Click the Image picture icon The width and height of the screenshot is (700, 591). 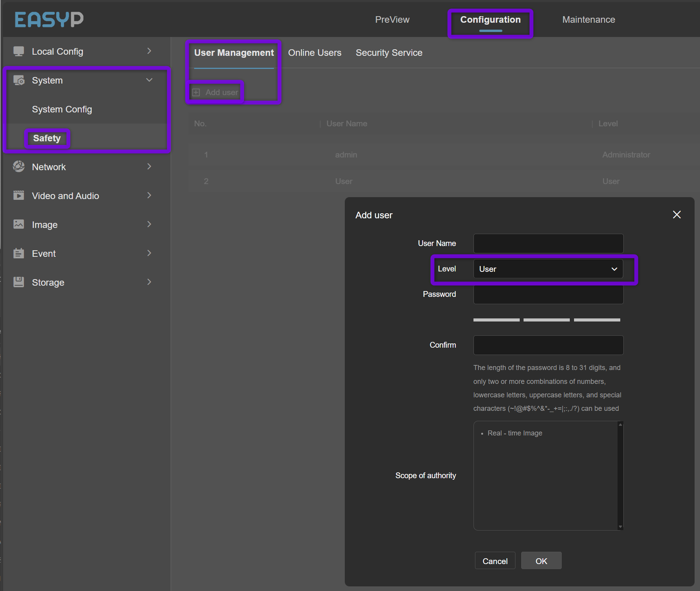pos(18,224)
